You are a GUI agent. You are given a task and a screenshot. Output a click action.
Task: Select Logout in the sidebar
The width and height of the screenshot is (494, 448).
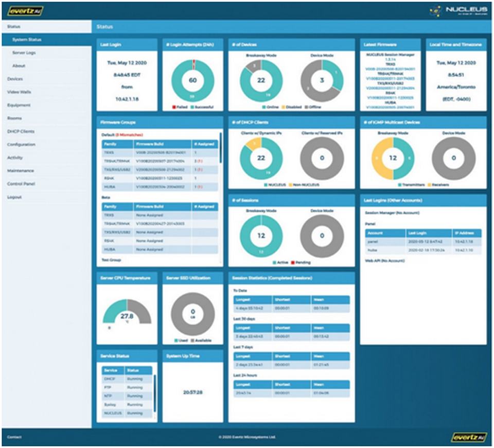click(x=14, y=197)
